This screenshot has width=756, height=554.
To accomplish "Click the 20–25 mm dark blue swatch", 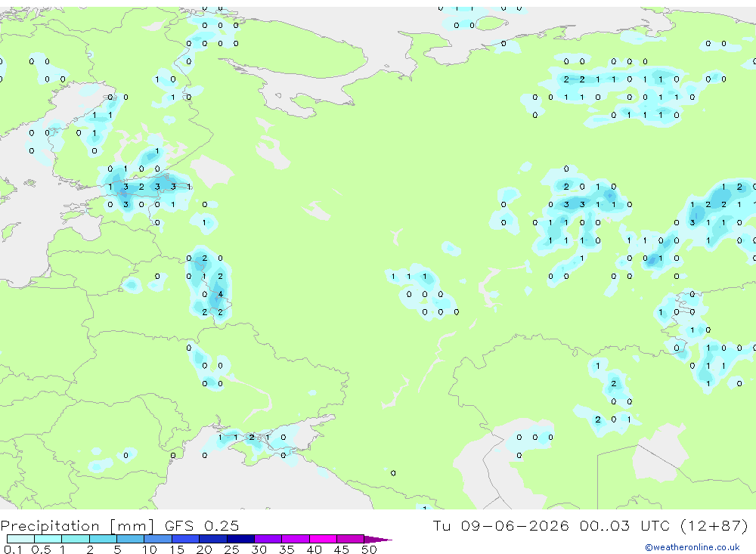I will click(x=213, y=539).
